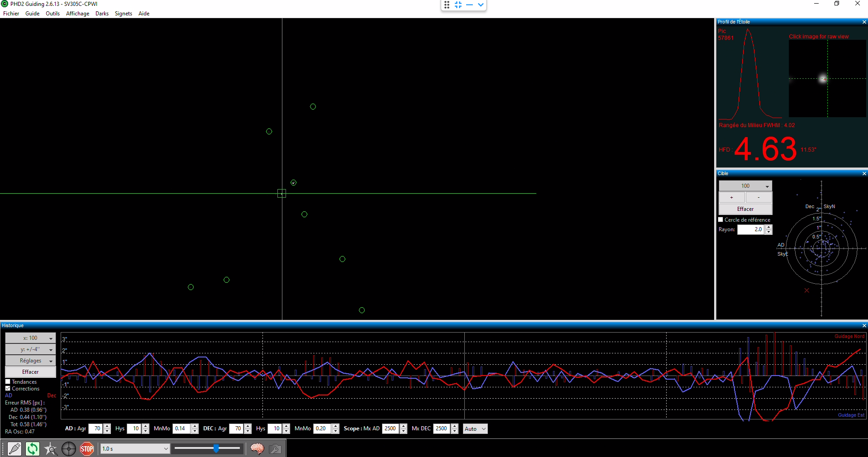
Task: Open the Fichier menu
Action: click(x=11, y=14)
